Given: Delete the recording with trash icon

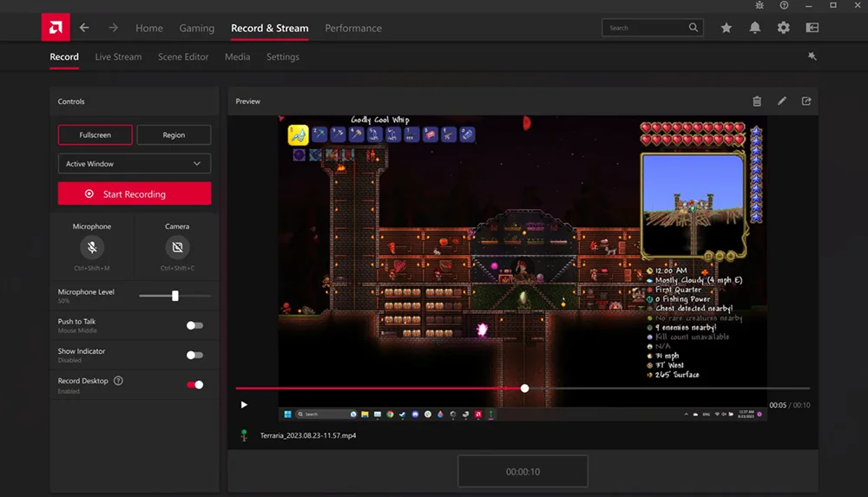Looking at the screenshot, I should [x=757, y=101].
